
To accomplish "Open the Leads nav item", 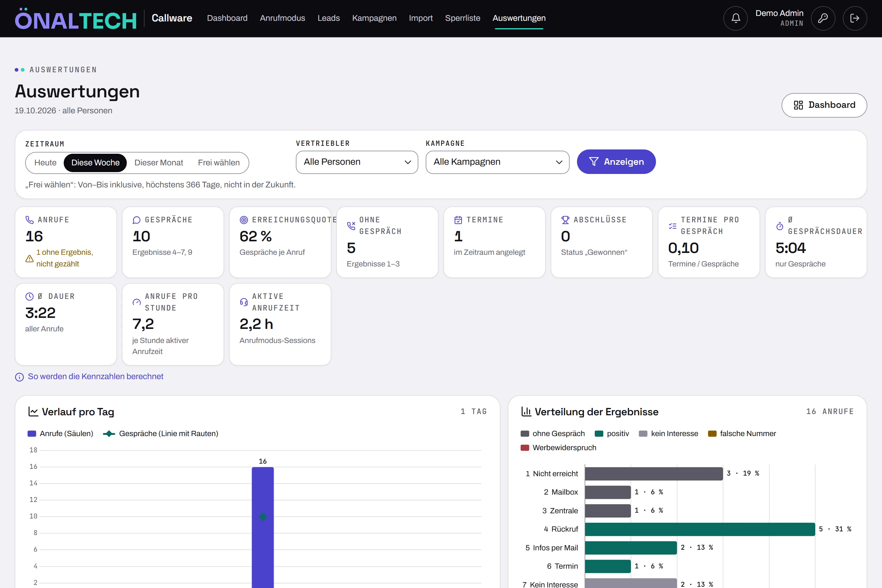I will pyautogui.click(x=329, y=18).
